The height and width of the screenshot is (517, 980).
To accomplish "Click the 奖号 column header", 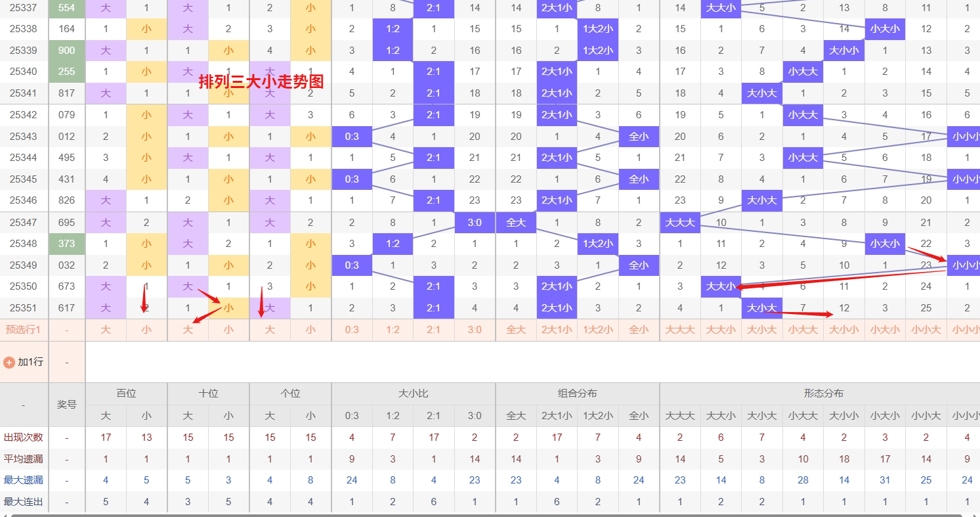I will point(67,405).
